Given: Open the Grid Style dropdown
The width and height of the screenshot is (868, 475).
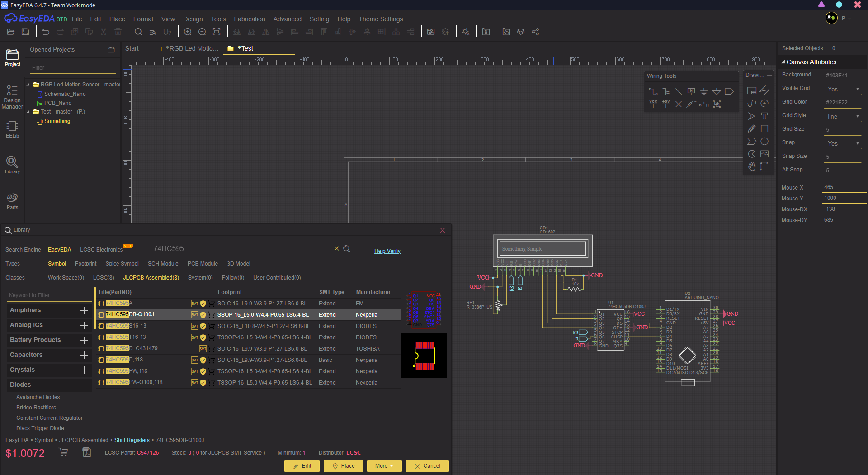Looking at the screenshot, I should click(843, 116).
